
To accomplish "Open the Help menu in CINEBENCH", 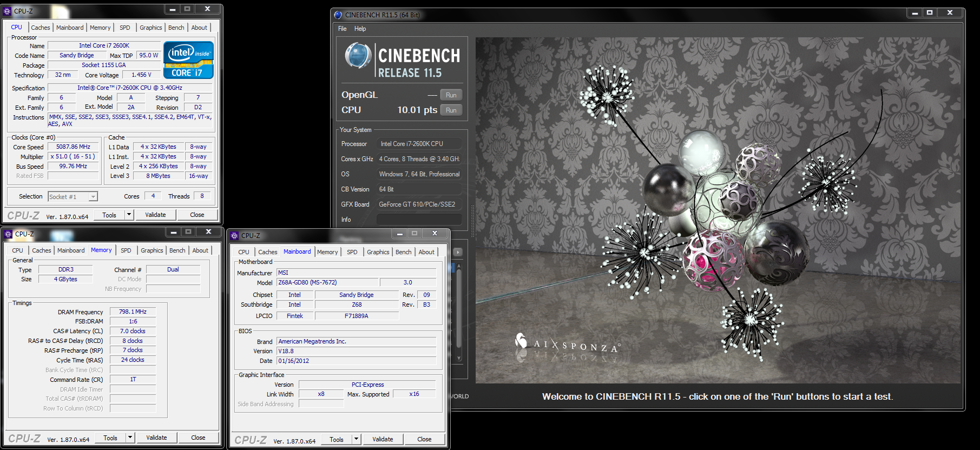I will click(360, 29).
